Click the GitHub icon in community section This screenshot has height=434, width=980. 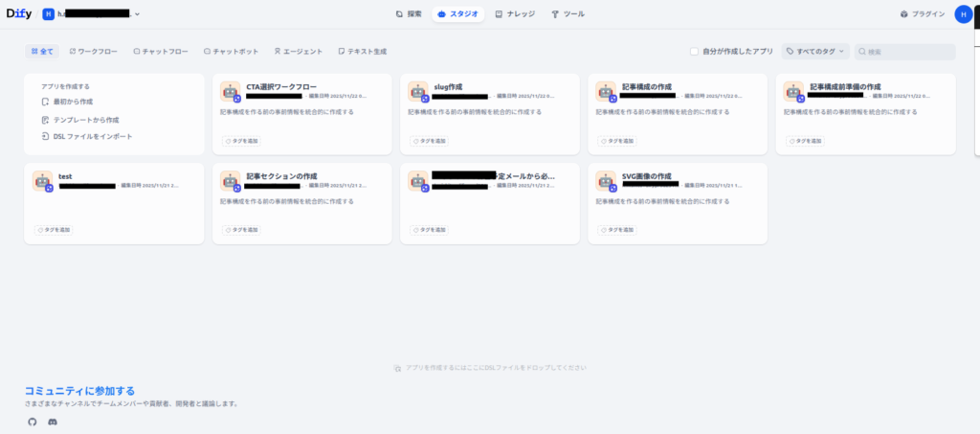32,422
